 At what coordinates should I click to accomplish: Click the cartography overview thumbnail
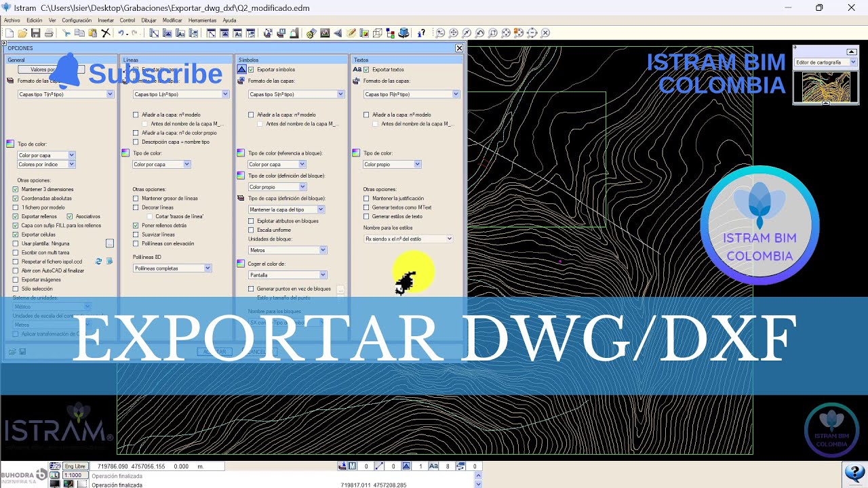pos(826,87)
